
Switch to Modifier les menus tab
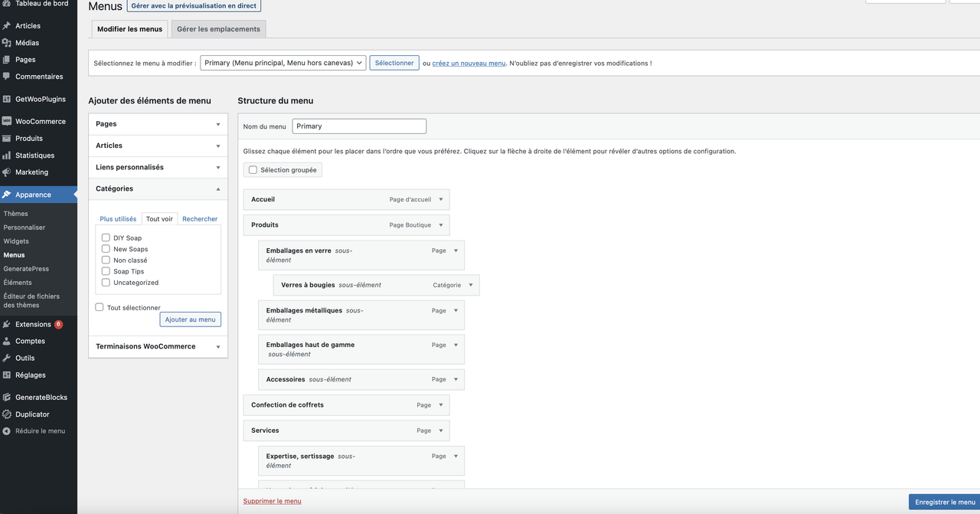click(x=129, y=29)
